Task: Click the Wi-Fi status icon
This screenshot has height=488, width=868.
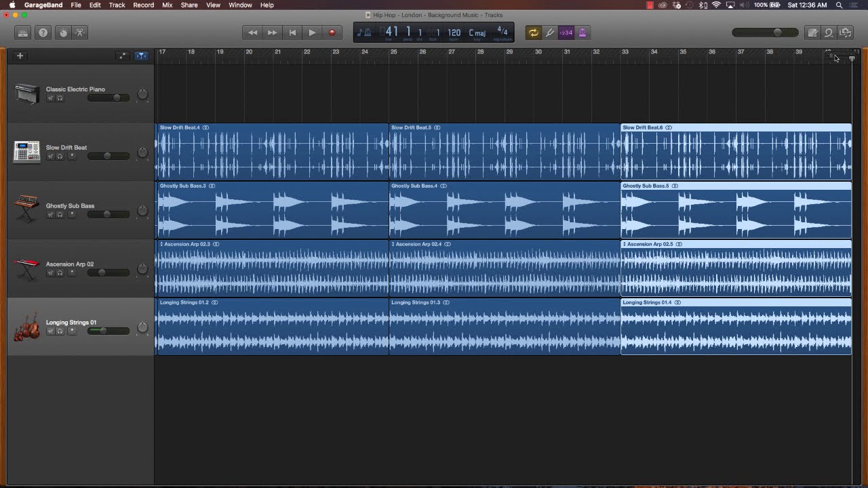Action: click(x=716, y=5)
